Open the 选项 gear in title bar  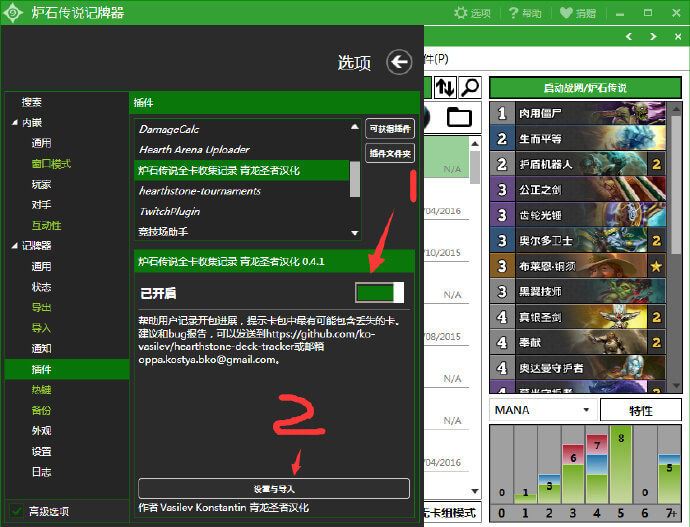[x=472, y=13]
